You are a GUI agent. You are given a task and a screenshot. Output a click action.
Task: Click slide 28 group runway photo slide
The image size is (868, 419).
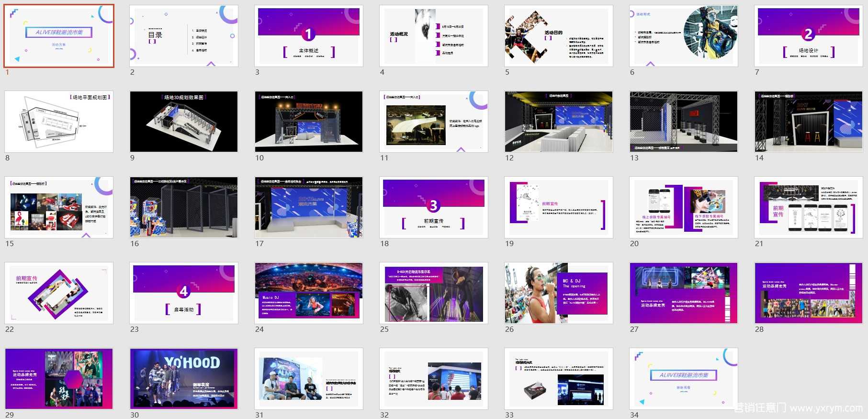(x=809, y=293)
